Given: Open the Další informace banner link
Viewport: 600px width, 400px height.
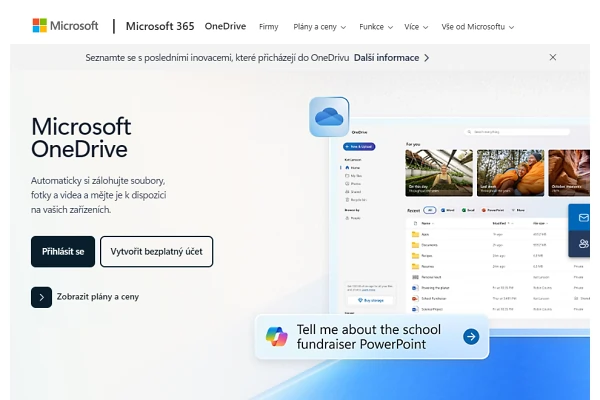Looking at the screenshot, I should [391, 58].
